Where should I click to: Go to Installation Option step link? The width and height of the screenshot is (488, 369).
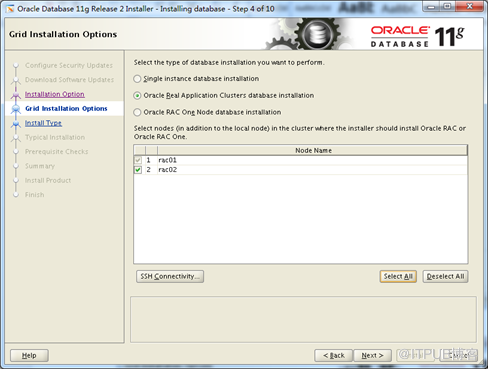(x=55, y=94)
